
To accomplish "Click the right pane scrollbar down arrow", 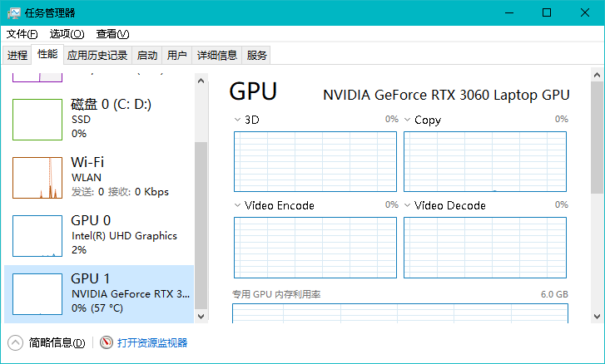I will coord(598,316).
